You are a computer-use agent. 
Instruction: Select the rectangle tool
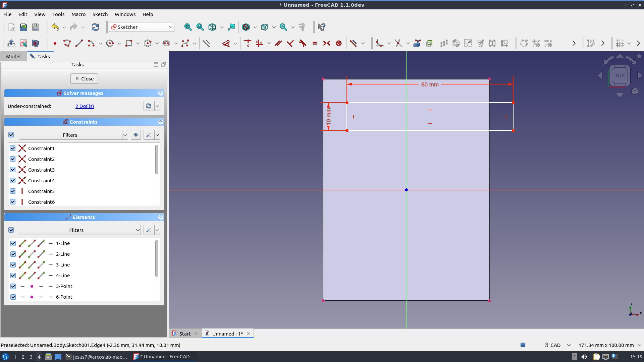coord(129,43)
